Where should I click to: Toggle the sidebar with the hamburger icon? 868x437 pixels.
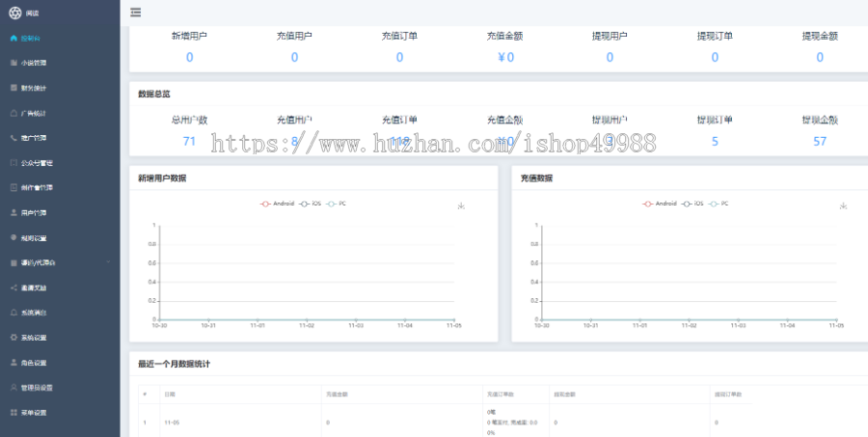pos(136,13)
